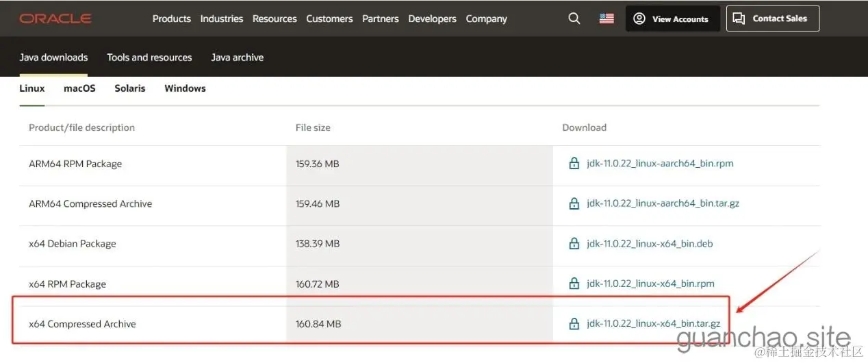Open the Developers menu
The width and height of the screenshot is (868, 363).
[433, 18]
